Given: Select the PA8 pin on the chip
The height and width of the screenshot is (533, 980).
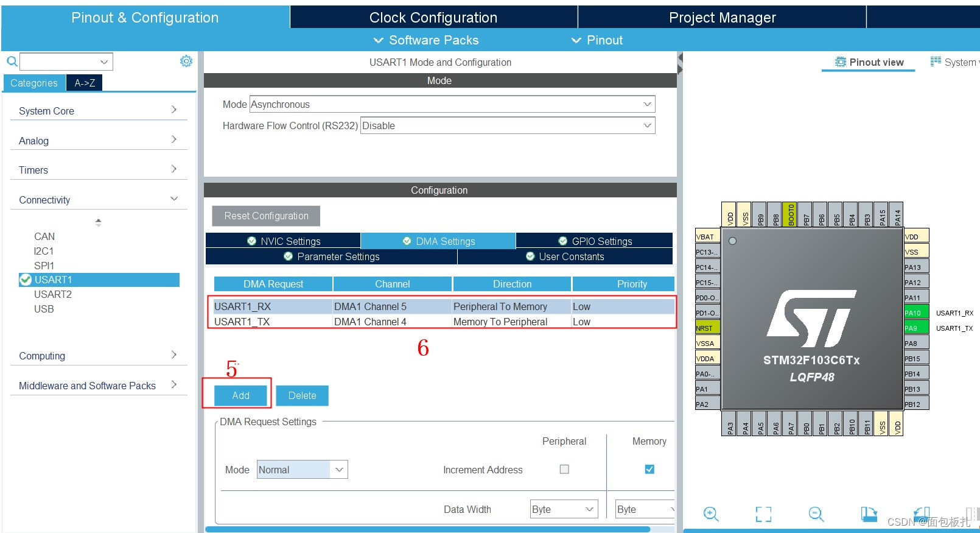Looking at the screenshot, I should point(916,343).
